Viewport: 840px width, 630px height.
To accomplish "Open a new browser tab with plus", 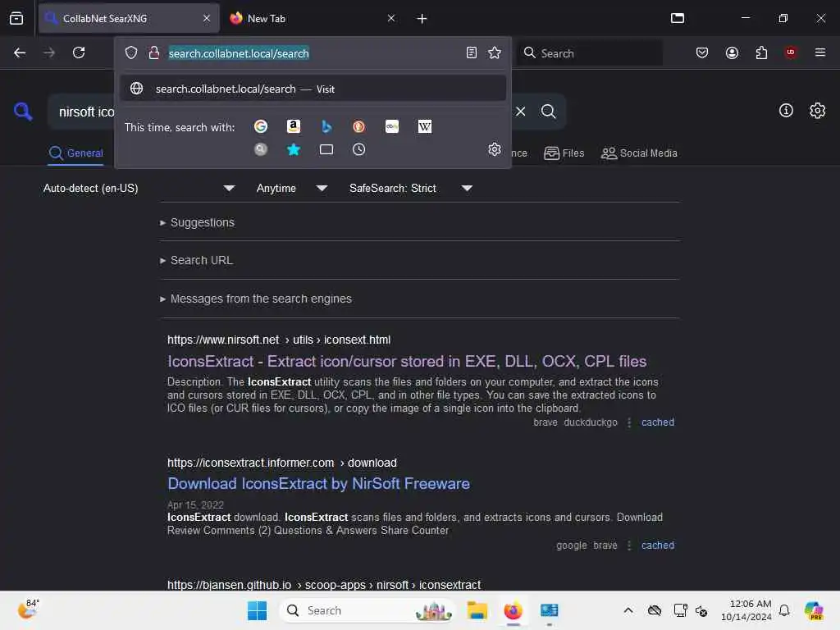I will pos(422,19).
